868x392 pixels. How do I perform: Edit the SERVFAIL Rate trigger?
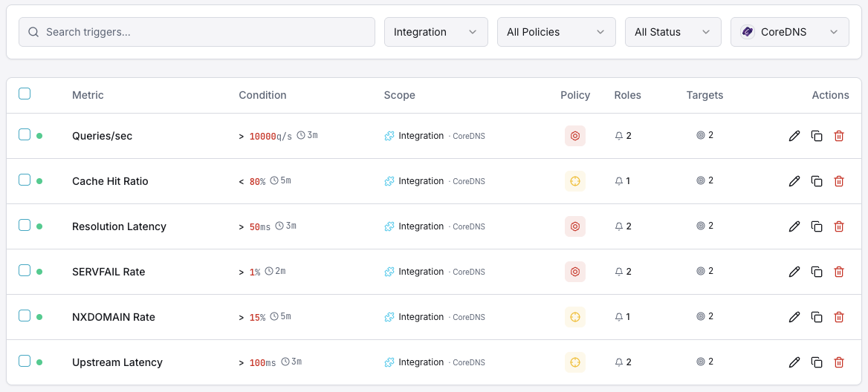pyautogui.click(x=794, y=272)
